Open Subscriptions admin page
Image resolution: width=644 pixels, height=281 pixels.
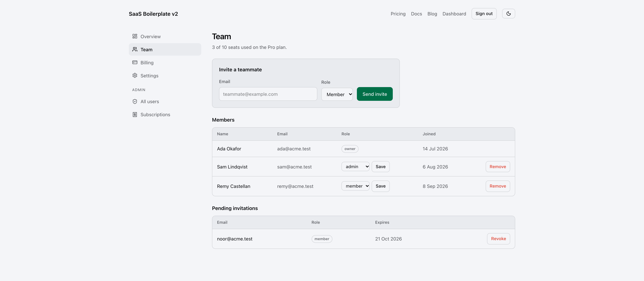click(x=165, y=115)
